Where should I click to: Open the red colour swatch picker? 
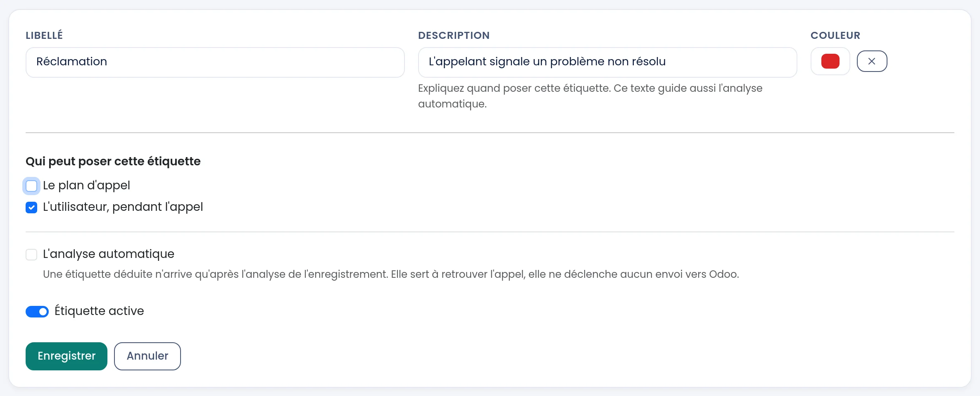pyautogui.click(x=830, y=61)
